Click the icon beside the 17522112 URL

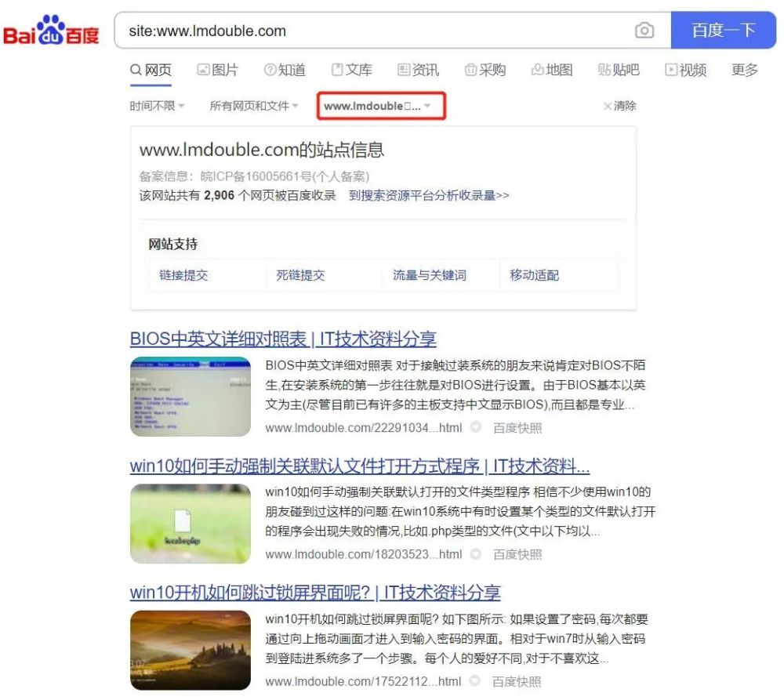point(475,680)
